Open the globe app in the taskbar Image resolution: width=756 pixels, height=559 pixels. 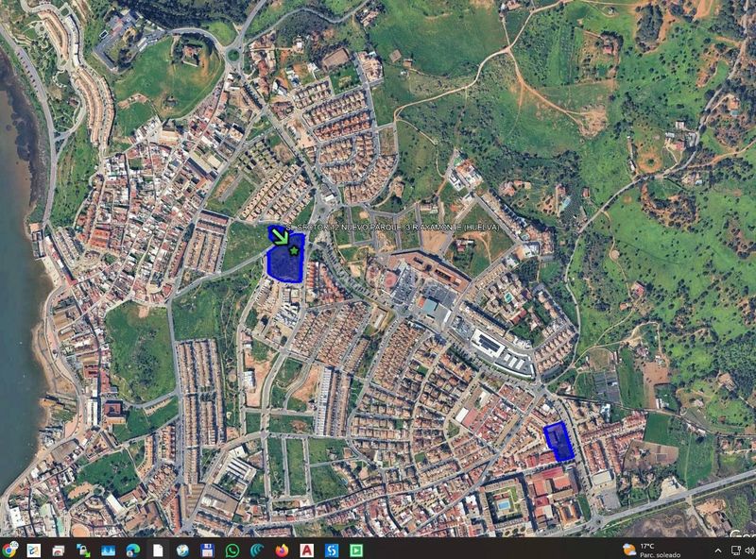click(x=182, y=550)
